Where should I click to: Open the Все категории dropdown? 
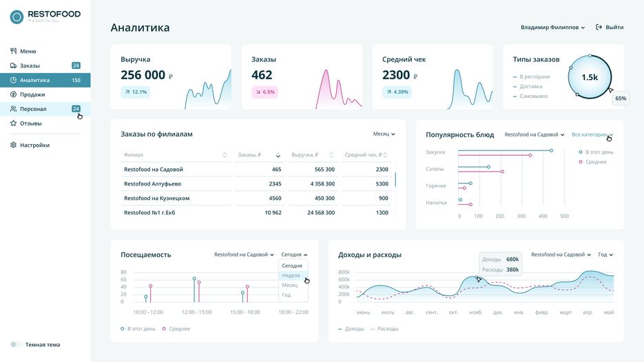tap(592, 134)
